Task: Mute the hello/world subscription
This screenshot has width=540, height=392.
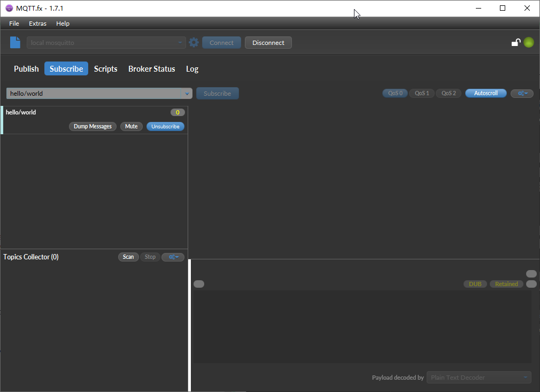Action: click(x=131, y=126)
